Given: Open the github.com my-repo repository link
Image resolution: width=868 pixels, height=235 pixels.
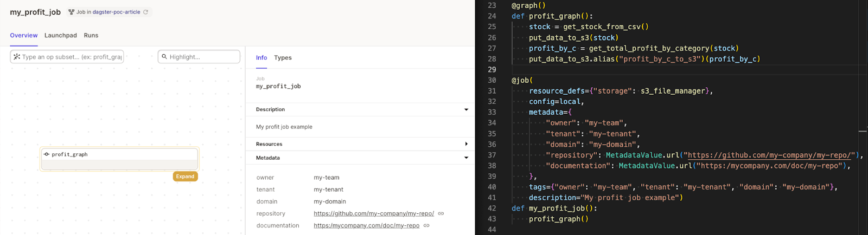Looking at the screenshot, I should pos(373,214).
